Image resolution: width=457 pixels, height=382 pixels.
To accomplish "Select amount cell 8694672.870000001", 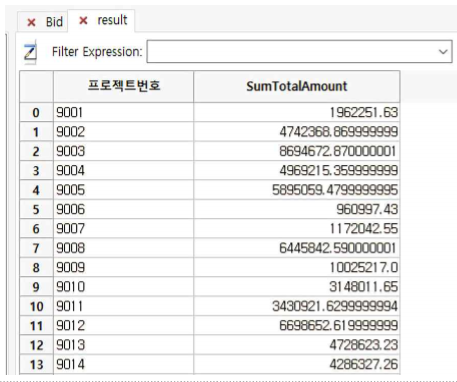I will coord(297,151).
